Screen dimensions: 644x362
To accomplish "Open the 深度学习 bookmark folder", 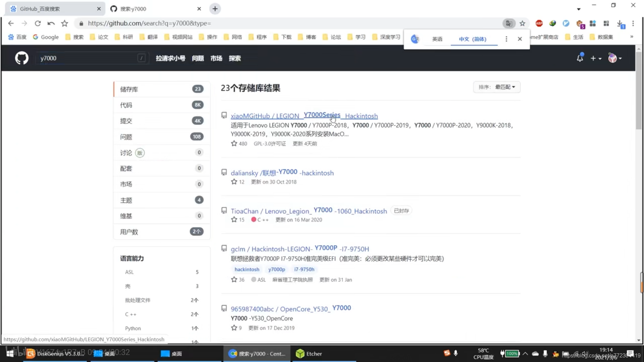I will coord(386,37).
